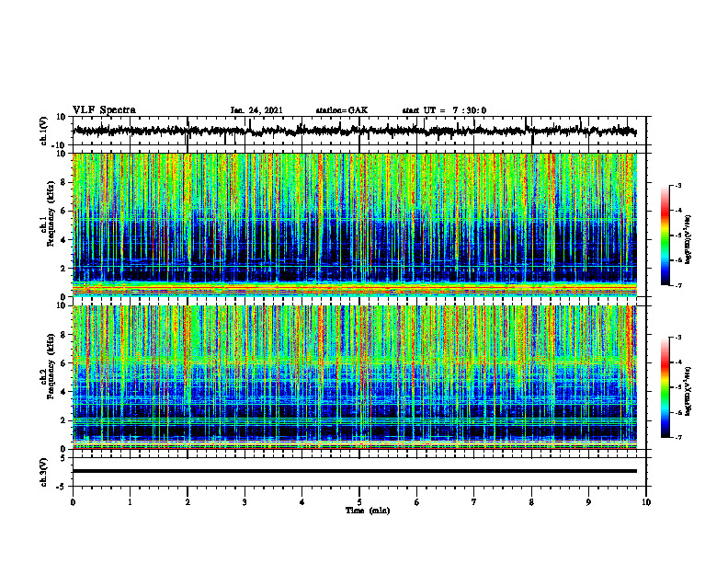728x563 pixels.
Task: Click inside the ch.1 spectrogram plot
Action: coord(355,224)
